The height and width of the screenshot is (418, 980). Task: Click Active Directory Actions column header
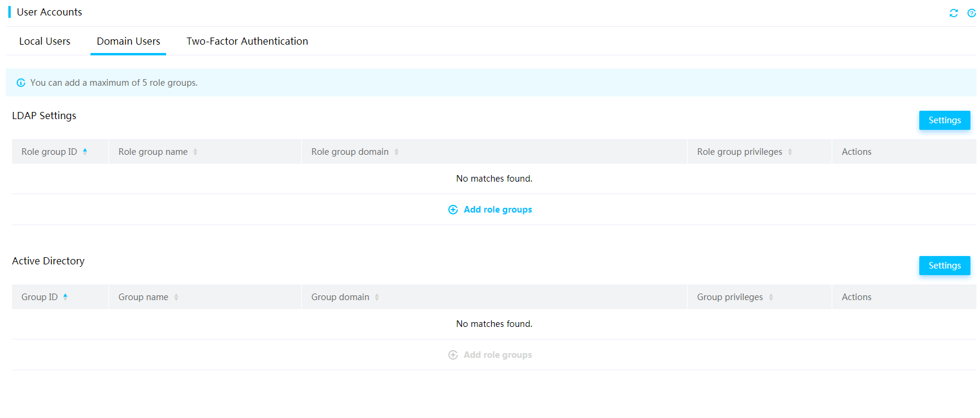857,297
